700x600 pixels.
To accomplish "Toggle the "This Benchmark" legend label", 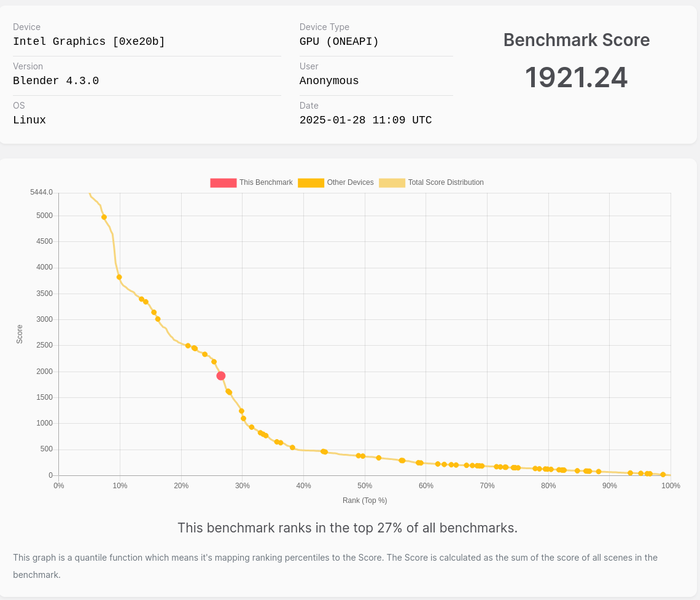I will [266, 182].
